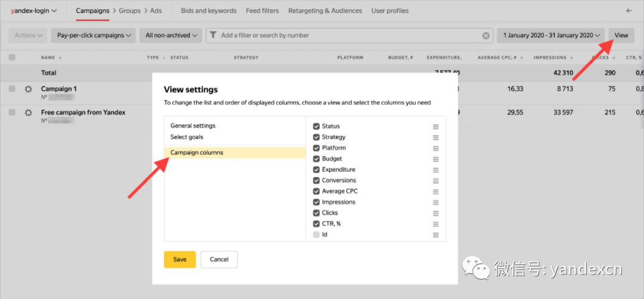
Task: Open the date range dropdown for January 2020
Action: pos(551,35)
